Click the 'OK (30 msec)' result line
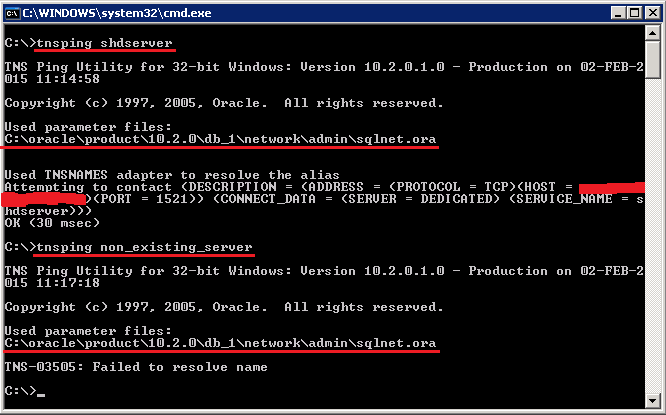 pos(52,223)
